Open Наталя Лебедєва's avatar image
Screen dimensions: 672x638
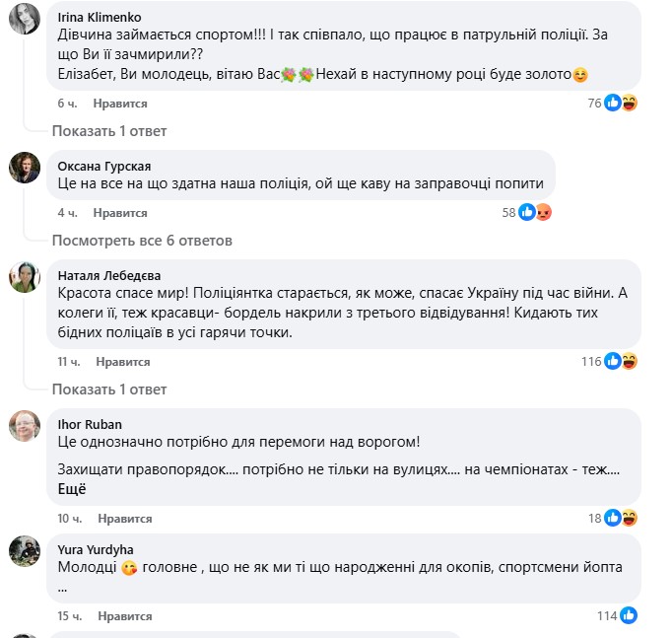pyautogui.click(x=24, y=278)
